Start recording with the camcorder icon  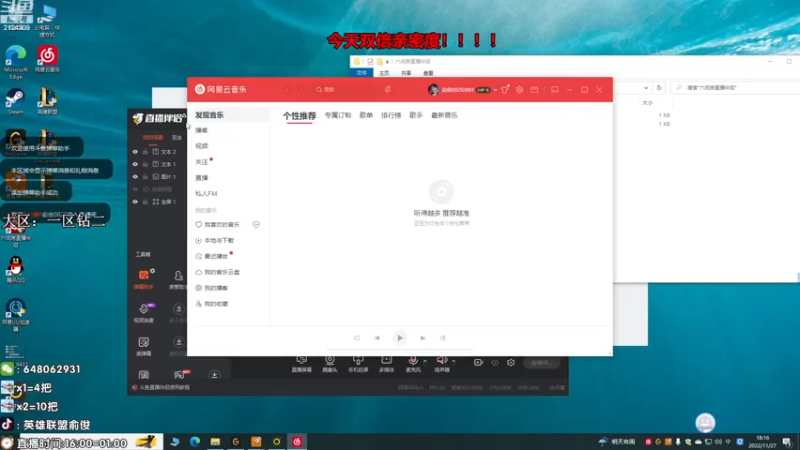tap(478, 363)
